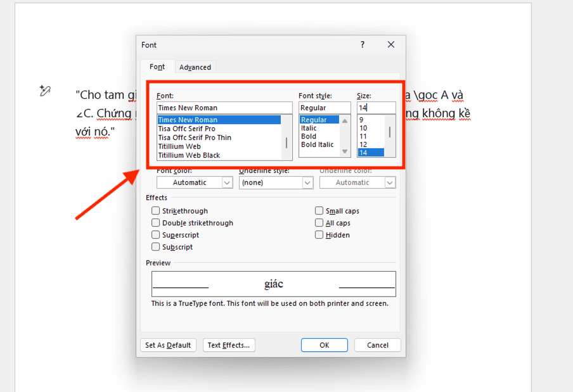Image resolution: width=573 pixels, height=392 pixels.
Task: Check the Superscript effect
Action: 156,235
